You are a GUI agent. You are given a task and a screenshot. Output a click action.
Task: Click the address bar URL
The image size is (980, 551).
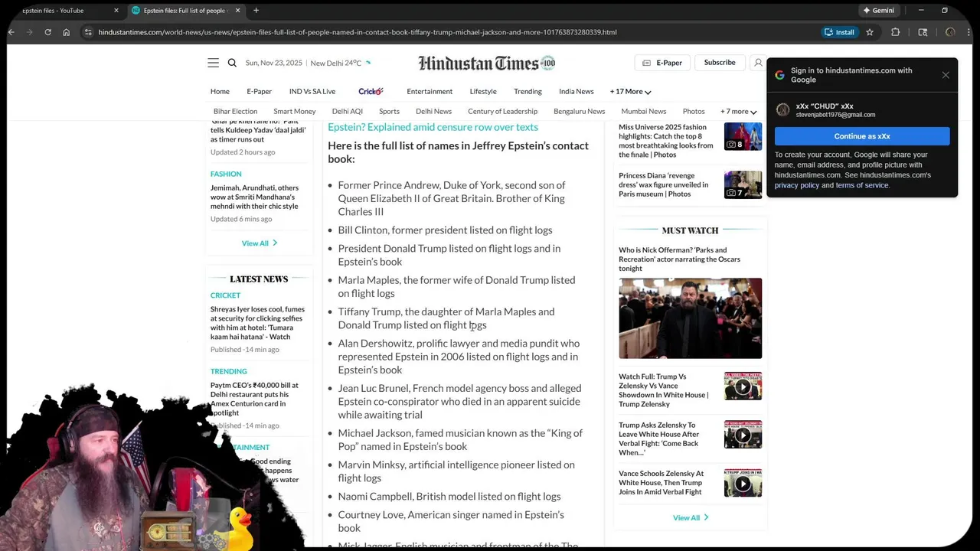[358, 32]
